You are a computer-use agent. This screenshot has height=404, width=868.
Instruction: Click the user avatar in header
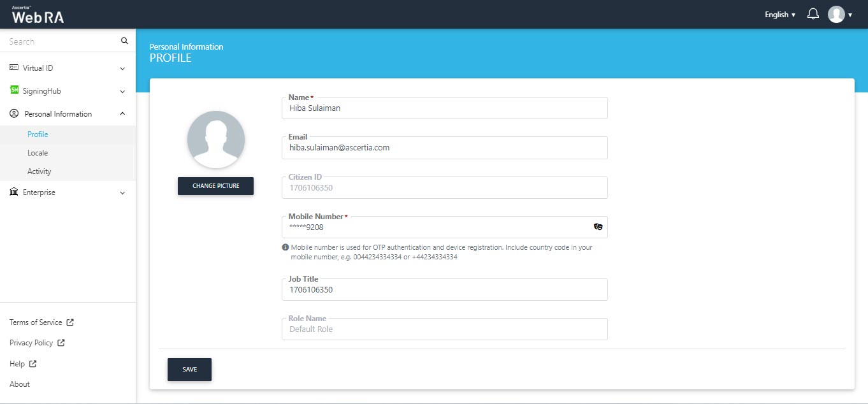click(x=836, y=15)
